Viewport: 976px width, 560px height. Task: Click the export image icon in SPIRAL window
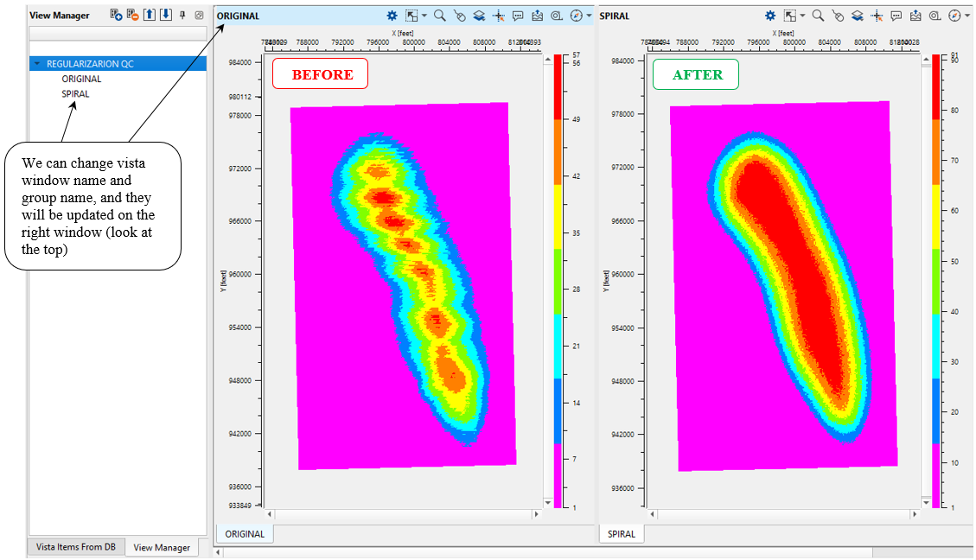[x=915, y=16]
